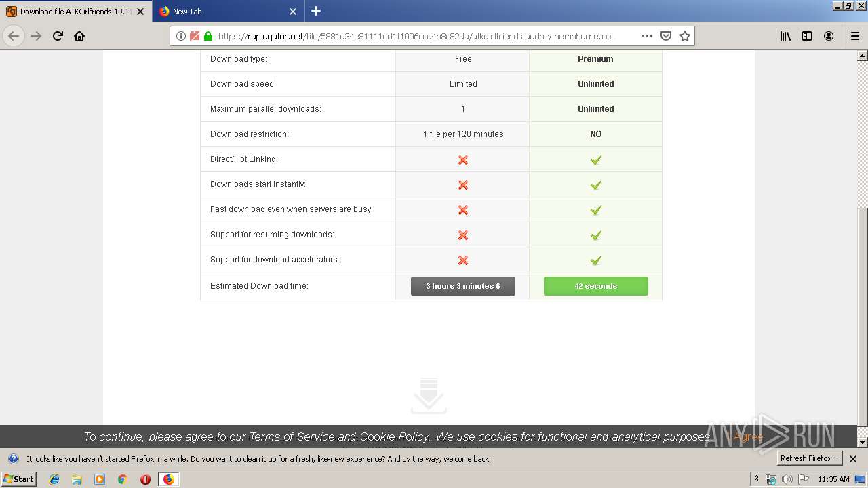The height and width of the screenshot is (488, 868).
Task: Click 'Limited' download speed cell
Action: tap(463, 84)
